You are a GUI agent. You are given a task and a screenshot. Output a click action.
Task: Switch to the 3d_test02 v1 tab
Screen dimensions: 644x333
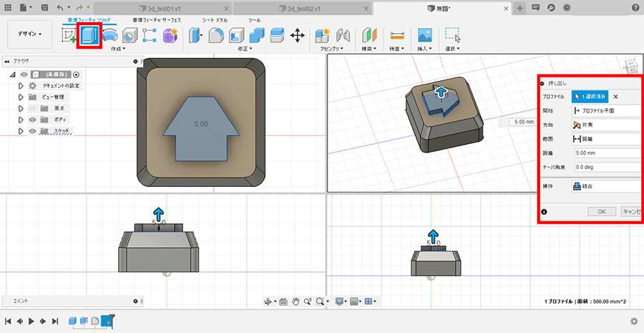303,8
